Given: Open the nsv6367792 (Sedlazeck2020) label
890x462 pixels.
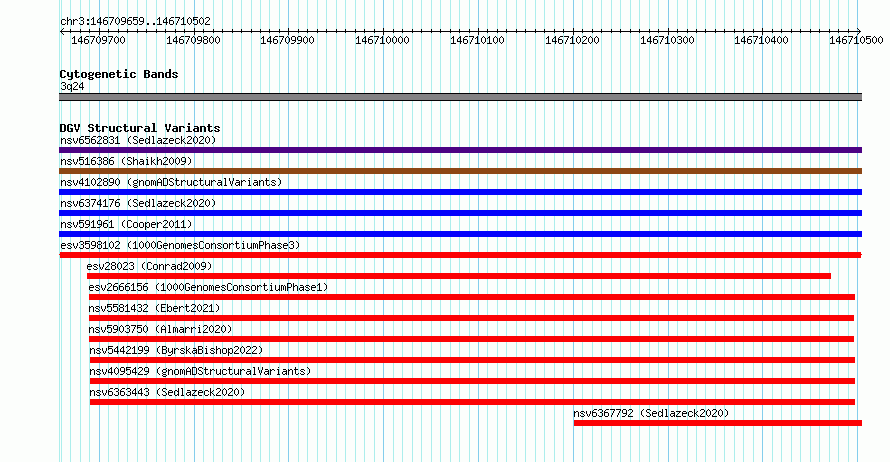Looking at the screenshot, I should (651, 413).
